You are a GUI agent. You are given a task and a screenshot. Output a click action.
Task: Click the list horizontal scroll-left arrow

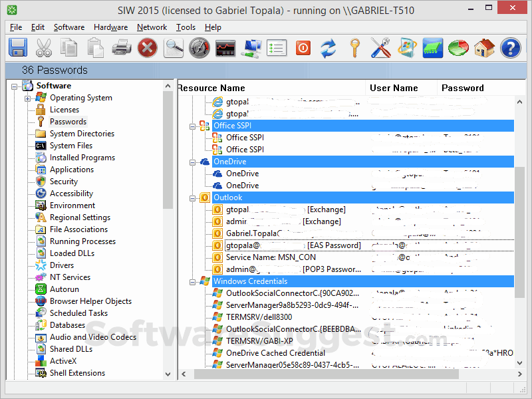click(184, 374)
